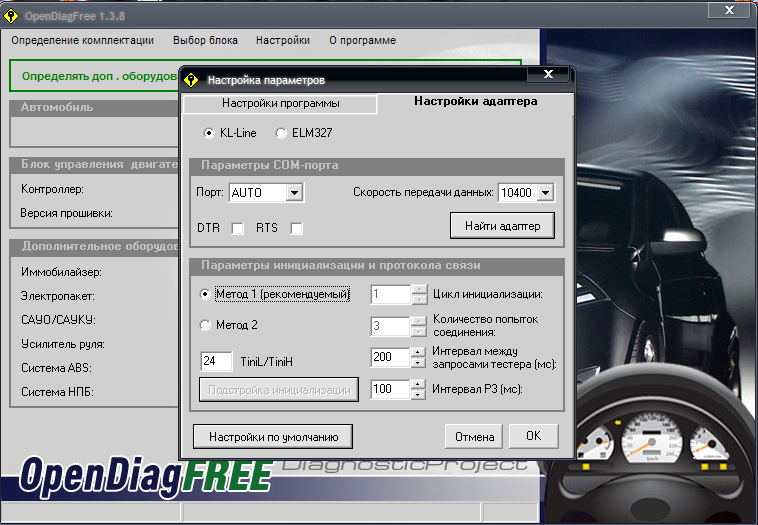
Task: Click the connection attempts field showing 3
Action: click(x=391, y=326)
